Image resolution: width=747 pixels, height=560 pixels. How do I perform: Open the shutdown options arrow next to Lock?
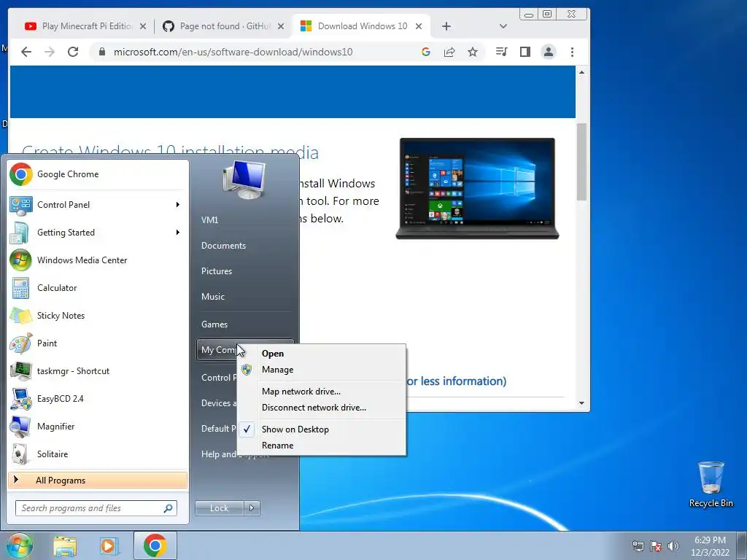(252, 508)
